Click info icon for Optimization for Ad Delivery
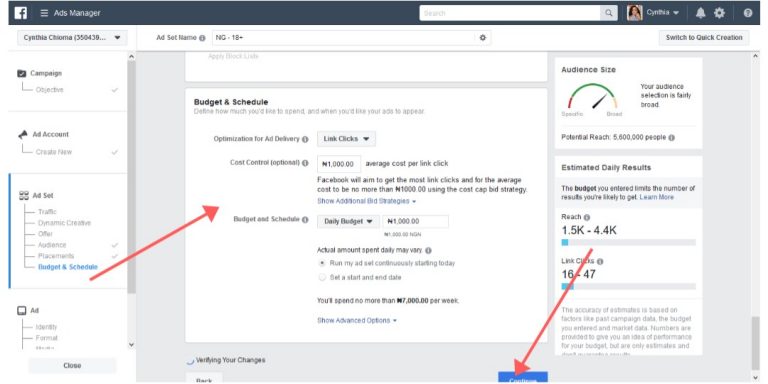Image resolution: width=768 pixels, height=384 pixels. tap(305, 139)
